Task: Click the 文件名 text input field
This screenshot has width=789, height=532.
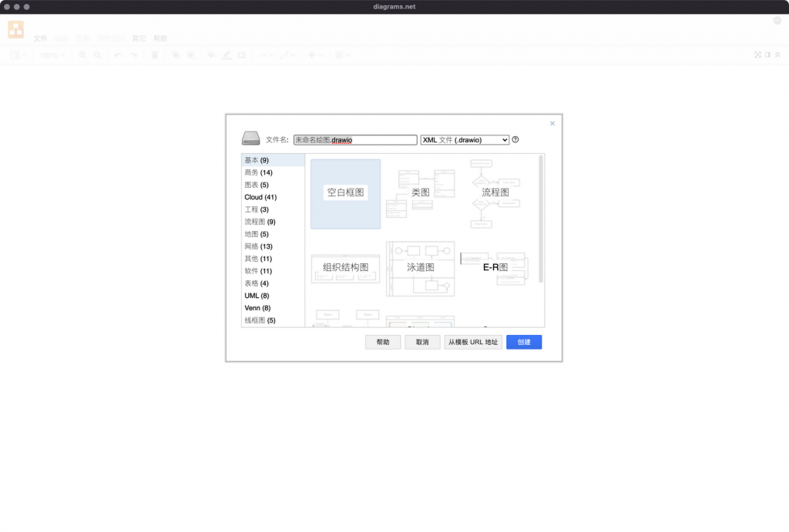Action: tap(354, 140)
